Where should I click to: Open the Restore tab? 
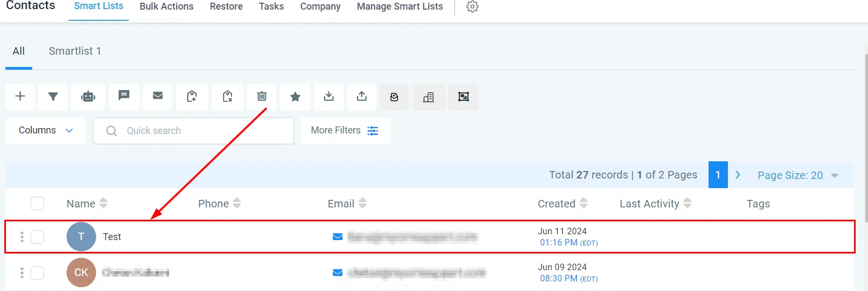pyautogui.click(x=226, y=6)
